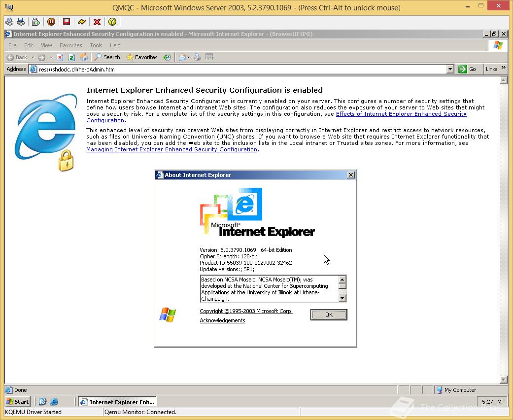Close the About Internet Explorer dialog
Screen dimensions: 513x420
[351, 175]
